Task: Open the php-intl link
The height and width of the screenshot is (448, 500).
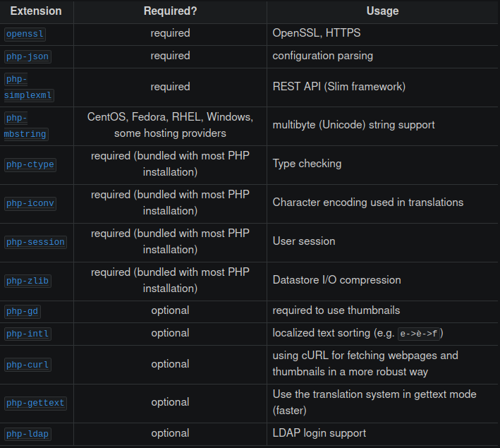Action: point(28,334)
